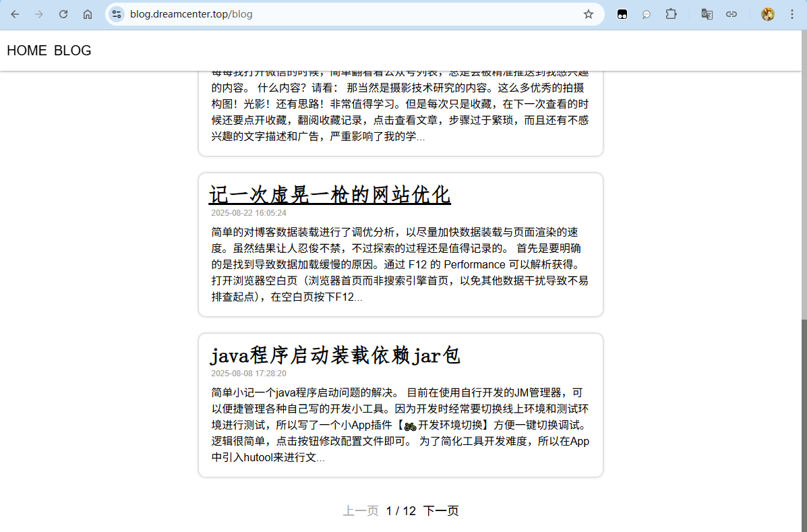The image size is (807, 532).
Task: Open the post java程序启动装载依赖jar包
Action: 335,355
